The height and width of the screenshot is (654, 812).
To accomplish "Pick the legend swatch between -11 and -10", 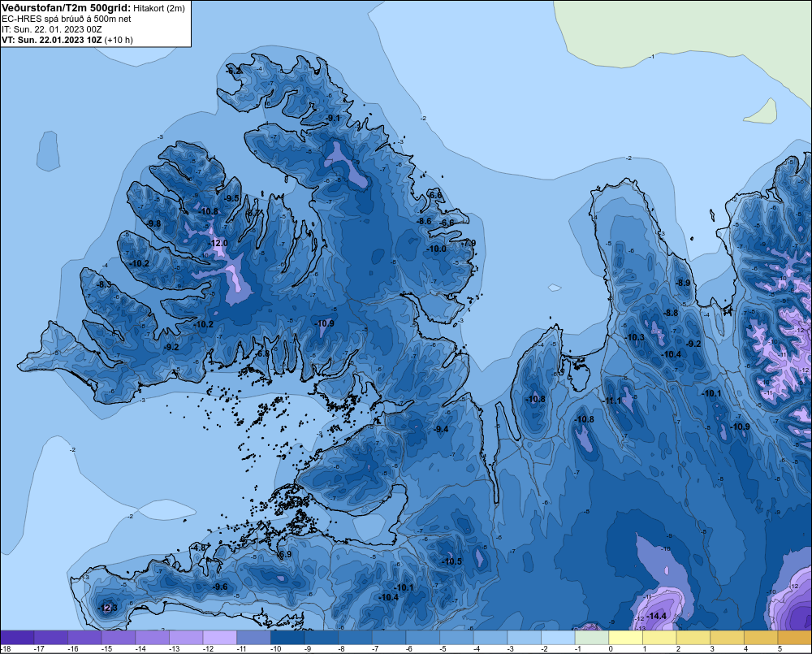I will point(253,638).
